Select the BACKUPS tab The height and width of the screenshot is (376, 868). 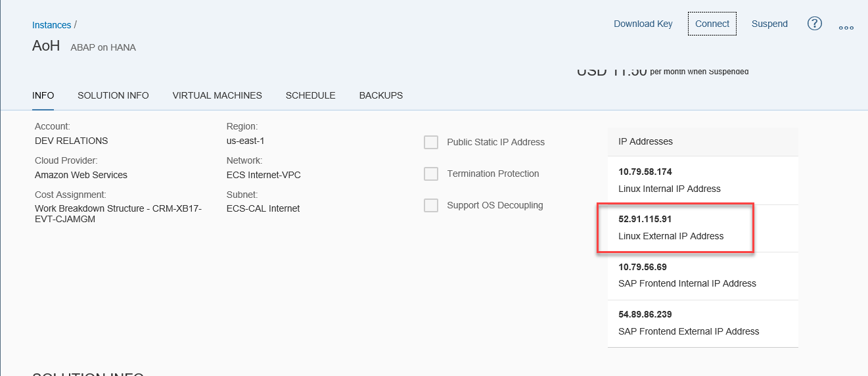381,95
